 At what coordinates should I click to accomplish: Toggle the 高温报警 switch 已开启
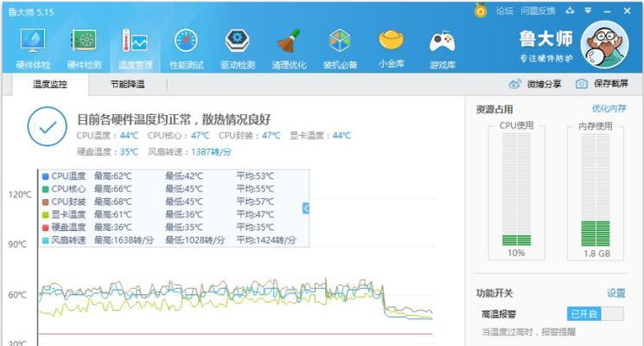[x=595, y=314]
